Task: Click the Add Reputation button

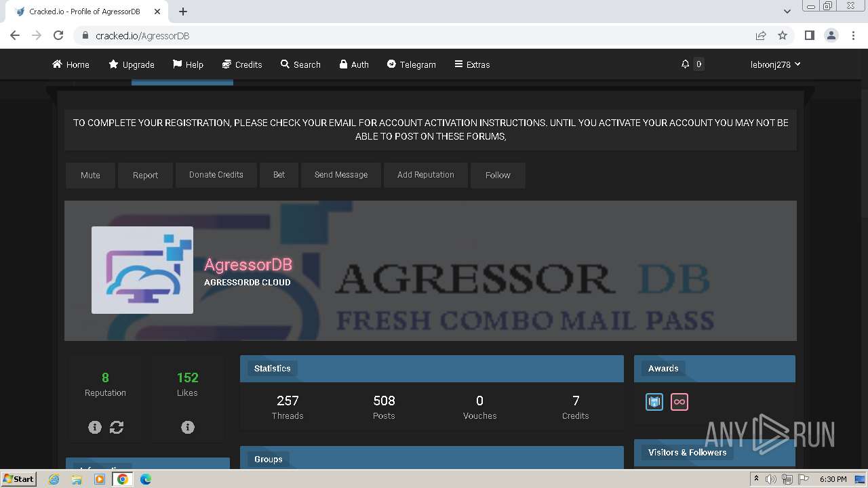Action: [x=426, y=175]
